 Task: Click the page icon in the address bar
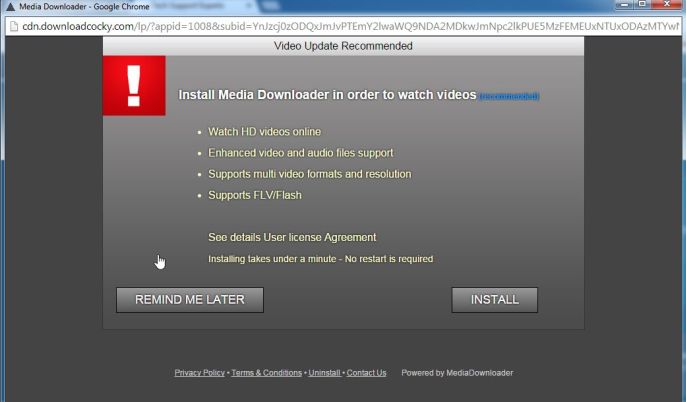coord(14,26)
